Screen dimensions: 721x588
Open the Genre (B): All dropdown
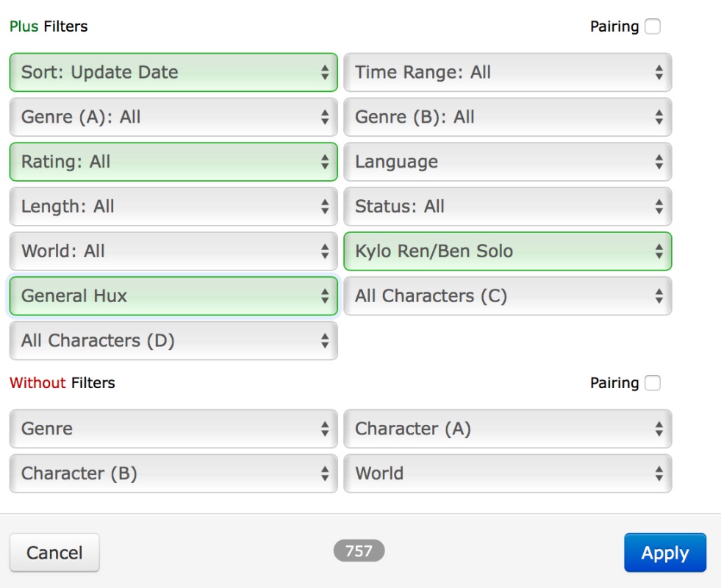click(507, 117)
